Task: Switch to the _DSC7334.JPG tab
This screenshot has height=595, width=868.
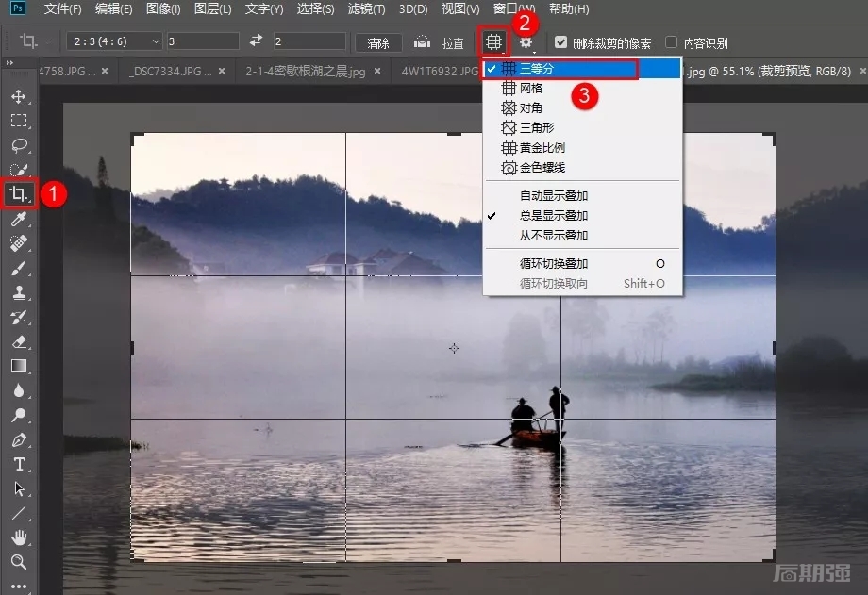Action: pyautogui.click(x=171, y=71)
